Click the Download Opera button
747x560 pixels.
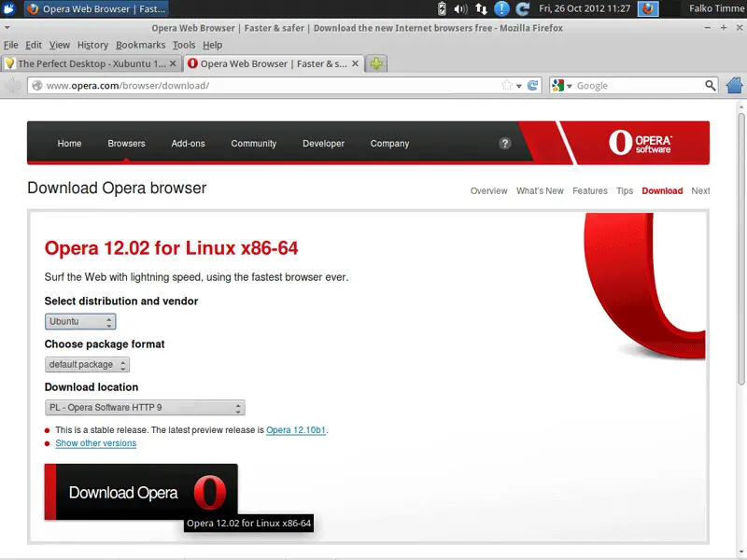141,492
